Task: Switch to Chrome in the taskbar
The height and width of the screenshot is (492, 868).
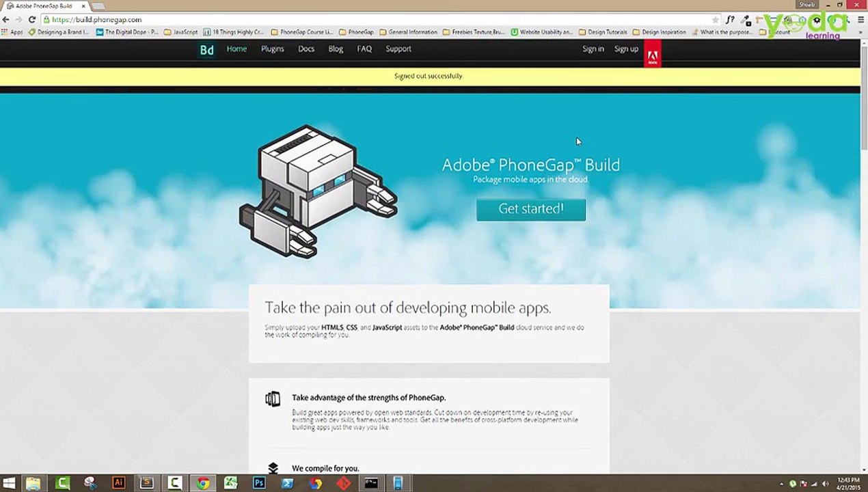Action: (x=203, y=484)
